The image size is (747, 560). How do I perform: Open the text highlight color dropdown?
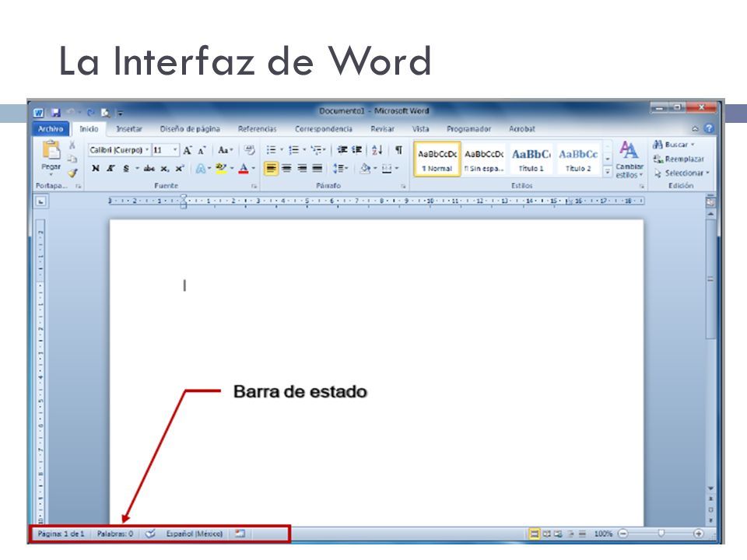(x=233, y=169)
